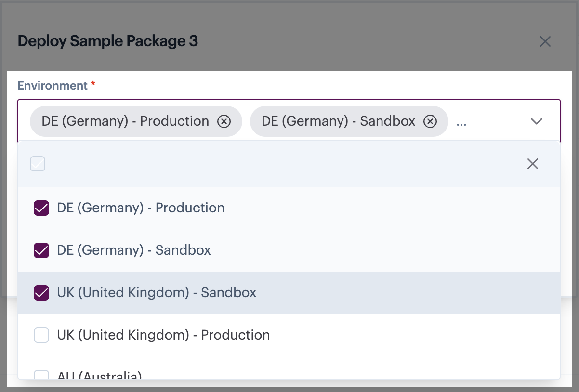579x392 pixels.
Task: Click the X in the options list header
Action: (532, 164)
